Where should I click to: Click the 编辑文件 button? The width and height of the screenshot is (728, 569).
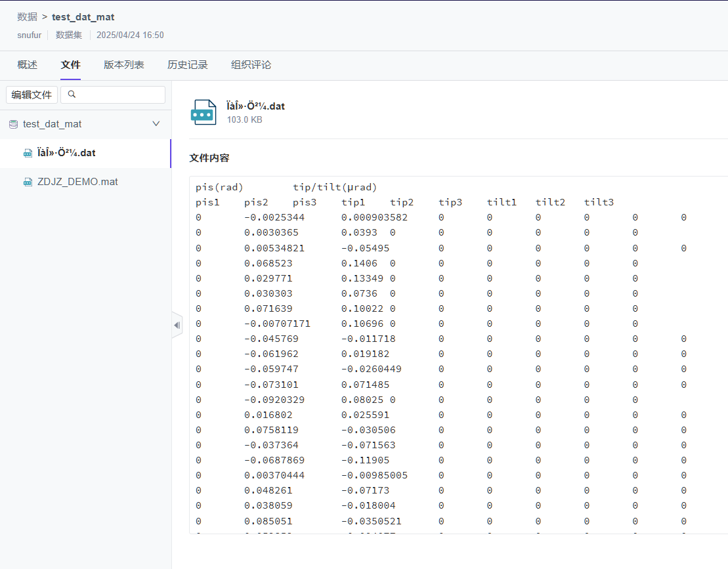[32, 95]
